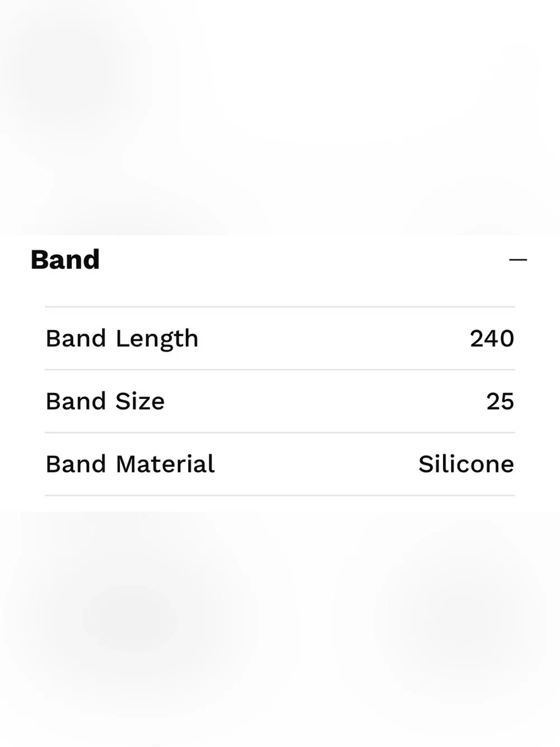
Task: Click the 240 band length value
Action: tap(492, 338)
